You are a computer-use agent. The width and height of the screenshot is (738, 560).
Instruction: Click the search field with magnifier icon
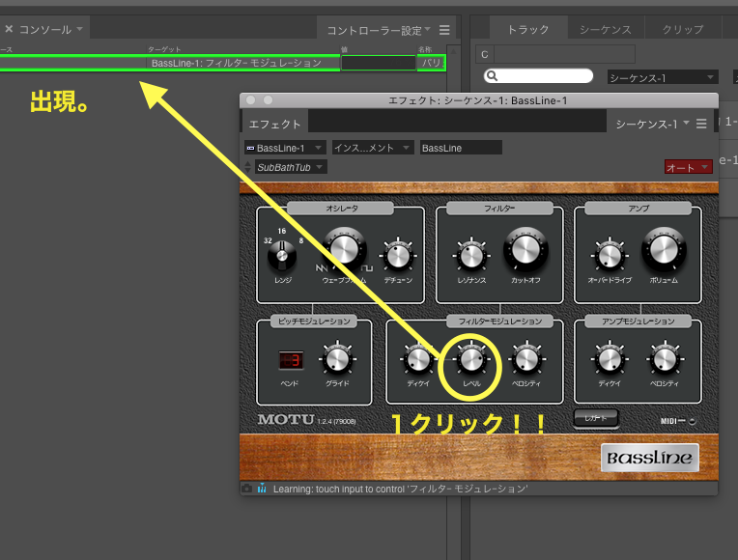coord(538,76)
